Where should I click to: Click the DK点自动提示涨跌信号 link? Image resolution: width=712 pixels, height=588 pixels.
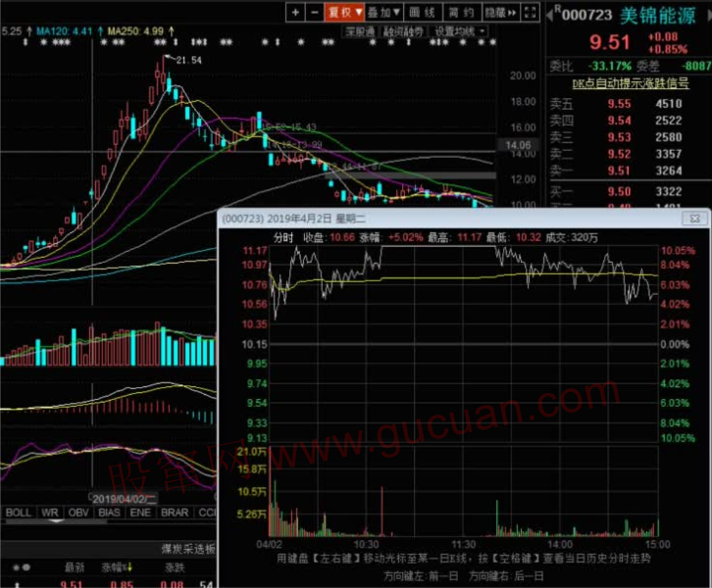click(x=631, y=83)
